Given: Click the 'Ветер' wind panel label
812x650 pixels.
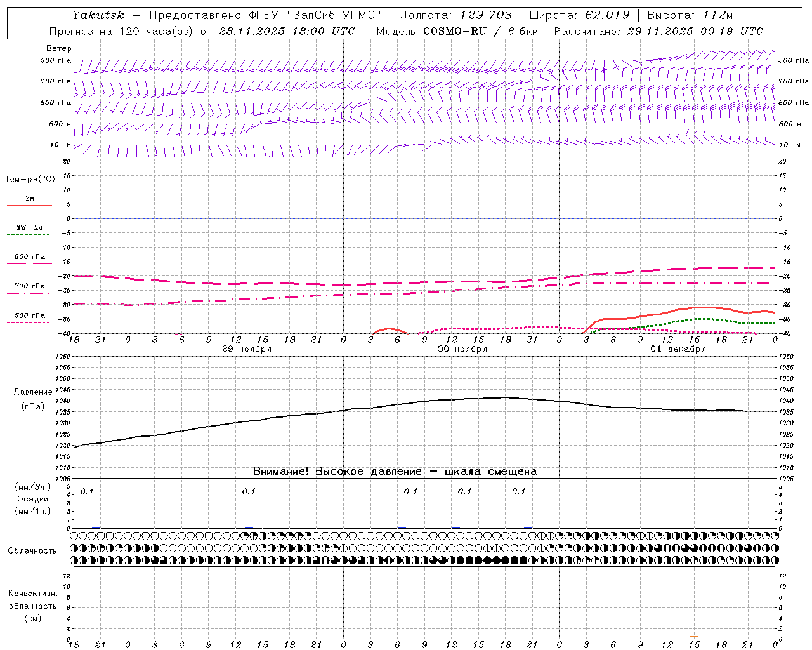Looking at the screenshot, I should [x=59, y=48].
